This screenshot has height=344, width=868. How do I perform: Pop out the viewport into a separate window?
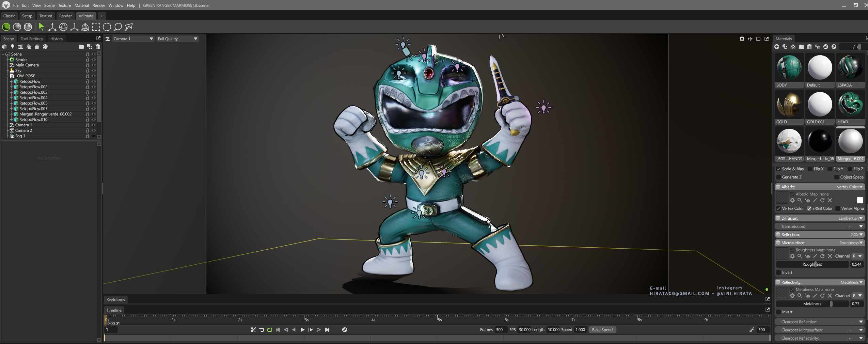point(767,39)
